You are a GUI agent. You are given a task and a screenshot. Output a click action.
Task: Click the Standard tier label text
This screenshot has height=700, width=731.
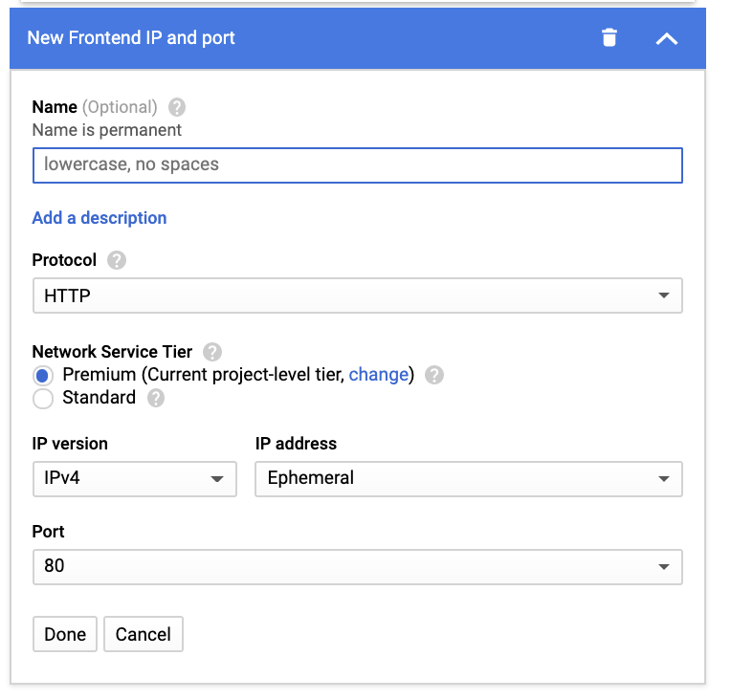tap(99, 398)
